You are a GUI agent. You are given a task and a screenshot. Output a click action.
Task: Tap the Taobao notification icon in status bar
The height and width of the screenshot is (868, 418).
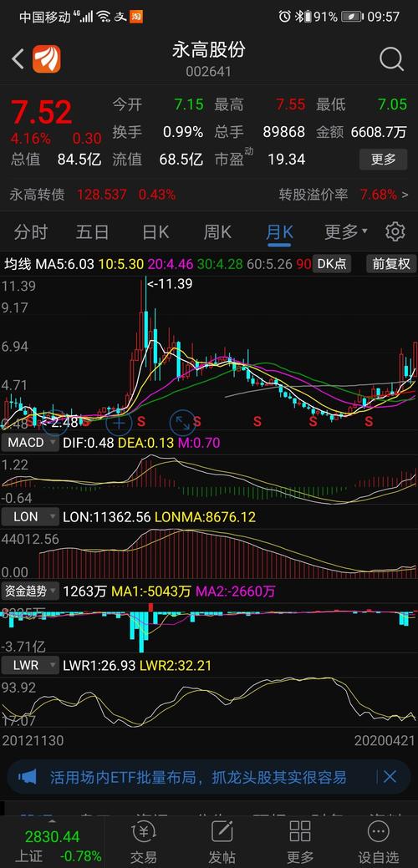click(x=136, y=17)
